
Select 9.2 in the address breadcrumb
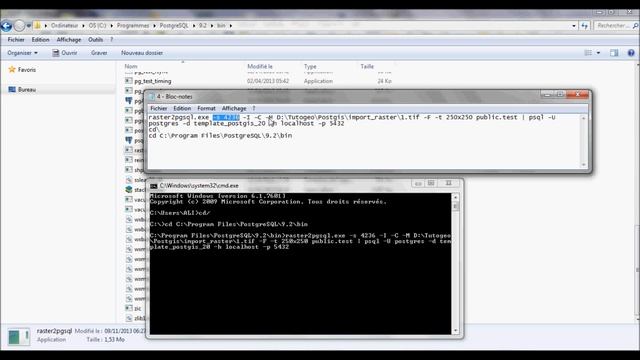(202, 25)
